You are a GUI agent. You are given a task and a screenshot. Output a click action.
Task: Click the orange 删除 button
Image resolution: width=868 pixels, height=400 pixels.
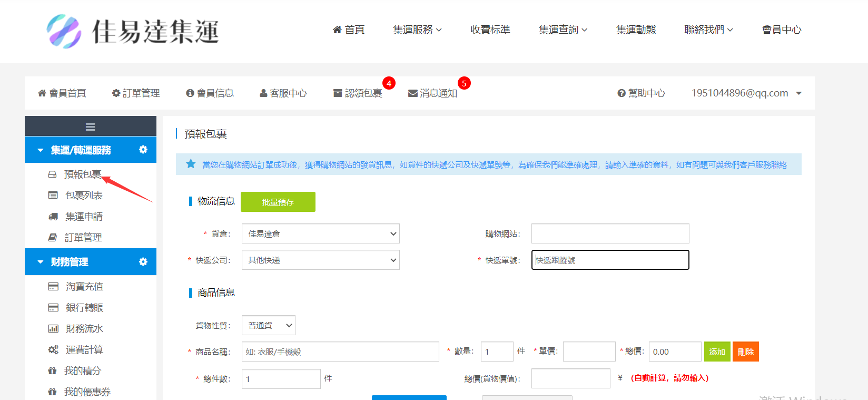(746, 352)
